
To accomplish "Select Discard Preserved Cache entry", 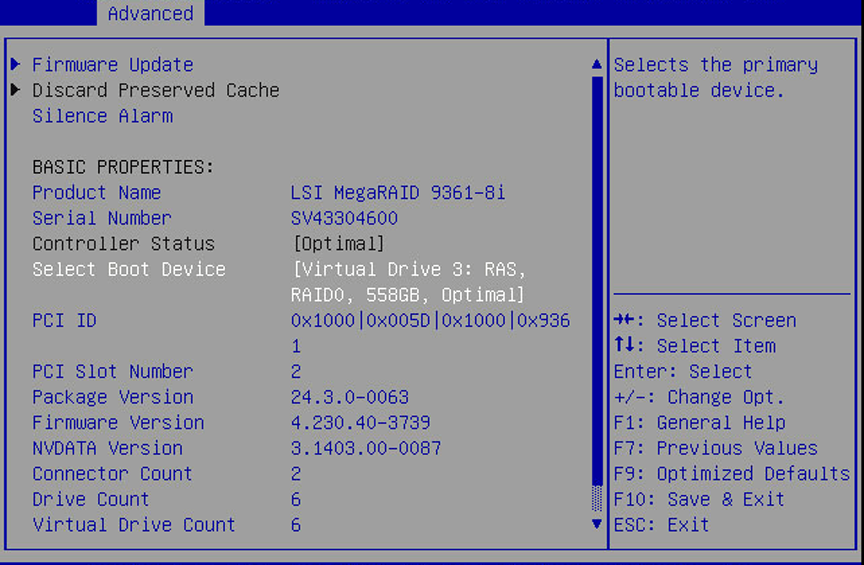I will click(x=156, y=90).
